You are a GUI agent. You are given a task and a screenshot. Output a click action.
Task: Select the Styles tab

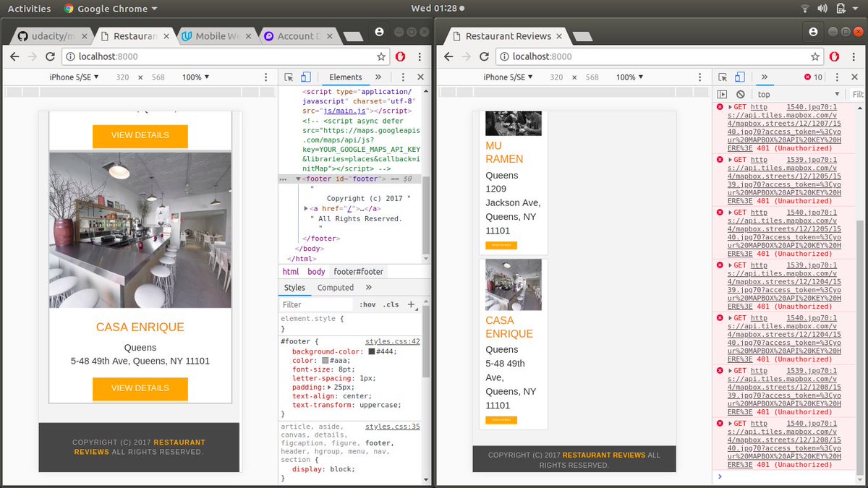294,287
